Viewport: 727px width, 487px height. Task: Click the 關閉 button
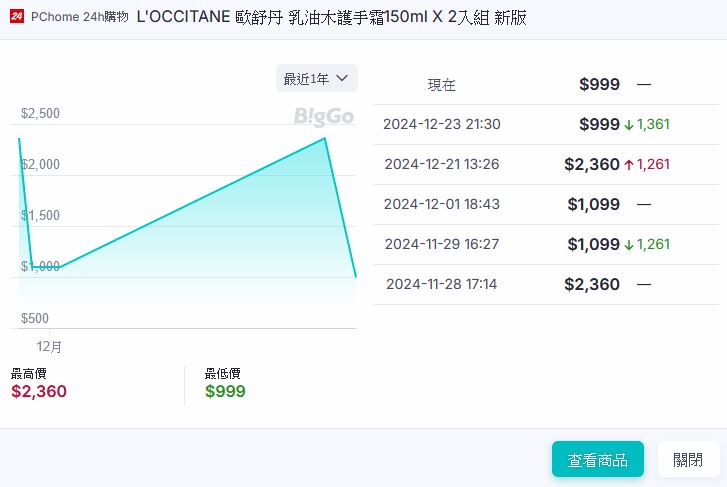pyautogui.click(x=688, y=460)
